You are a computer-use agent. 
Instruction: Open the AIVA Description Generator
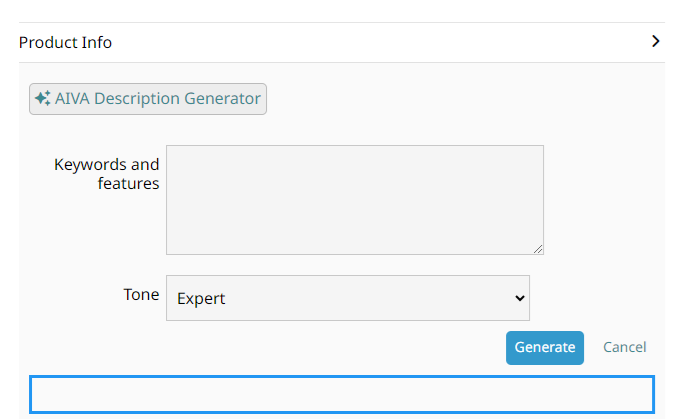click(x=148, y=99)
